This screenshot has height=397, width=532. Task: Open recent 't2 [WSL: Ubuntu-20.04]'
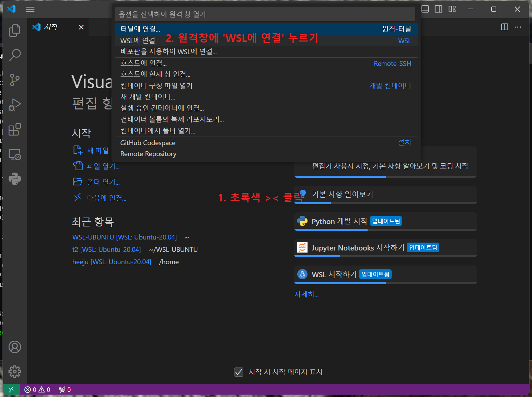click(106, 249)
